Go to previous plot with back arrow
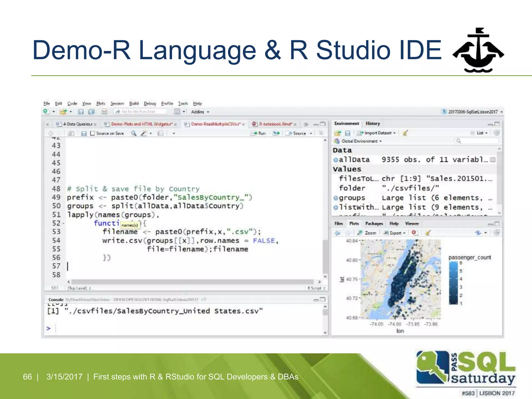532x399 pixels. point(337,233)
